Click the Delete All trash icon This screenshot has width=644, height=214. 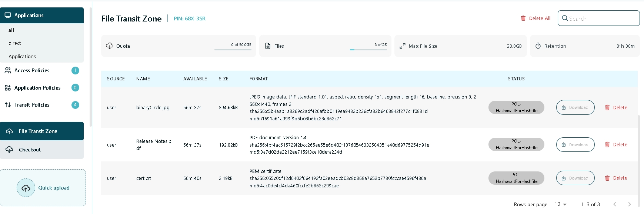point(523,18)
